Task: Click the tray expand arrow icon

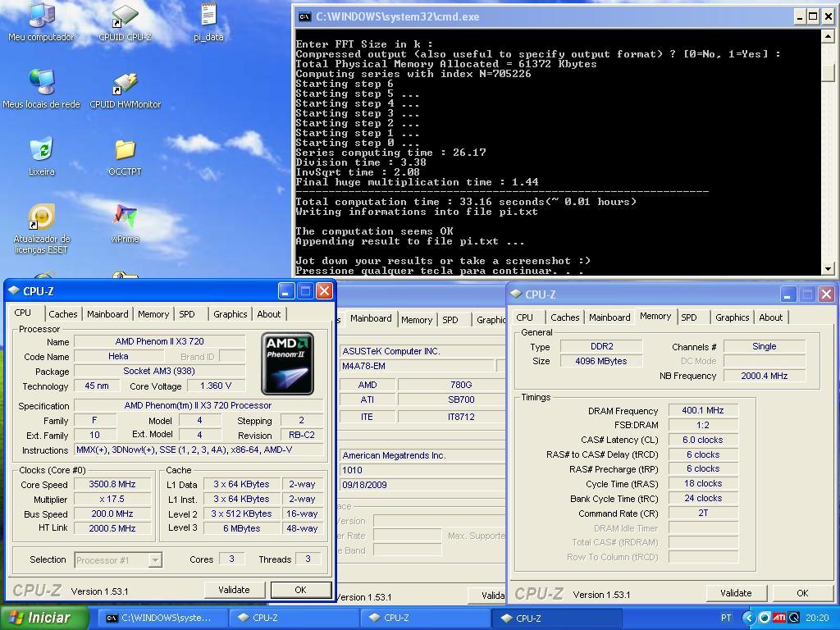Action: [x=748, y=618]
